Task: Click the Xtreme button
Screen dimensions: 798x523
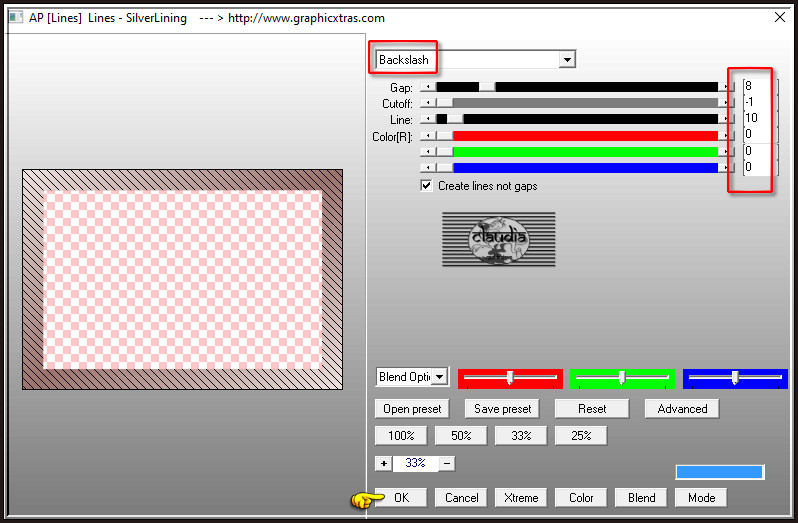Action: (521, 498)
